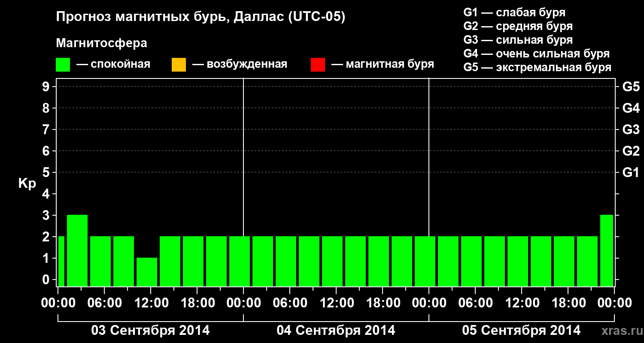
Task: Click the '04 Сентября 2014' date label
Action: point(336,330)
